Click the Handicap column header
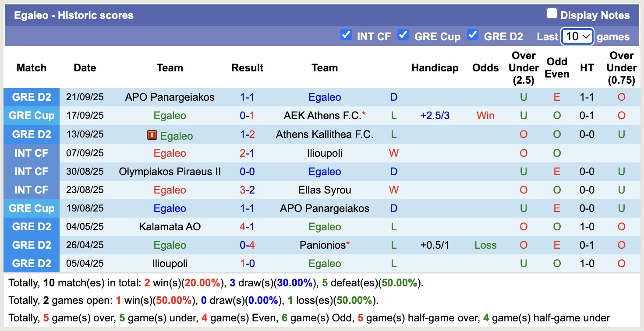644x331 pixels. click(435, 68)
